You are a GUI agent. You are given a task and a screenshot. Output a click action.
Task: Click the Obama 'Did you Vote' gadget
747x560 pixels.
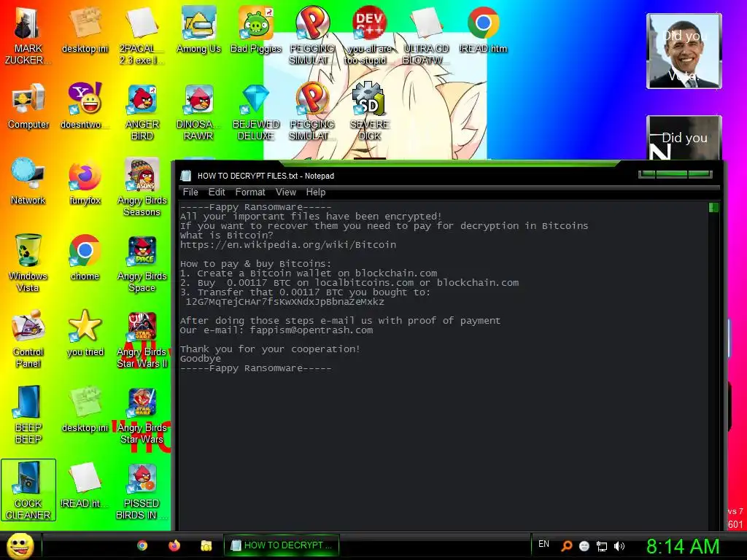[684, 51]
